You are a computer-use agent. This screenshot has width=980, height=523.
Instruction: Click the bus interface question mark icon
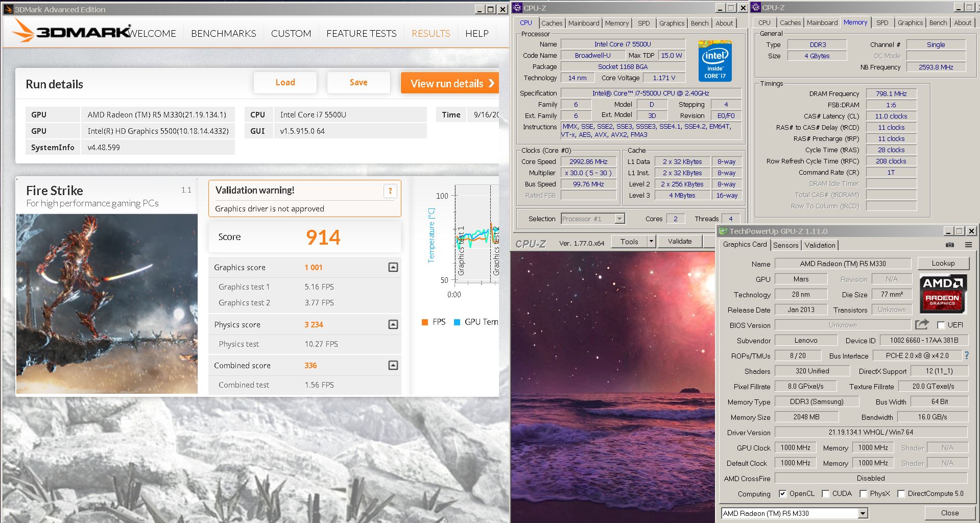tap(966, 355)
